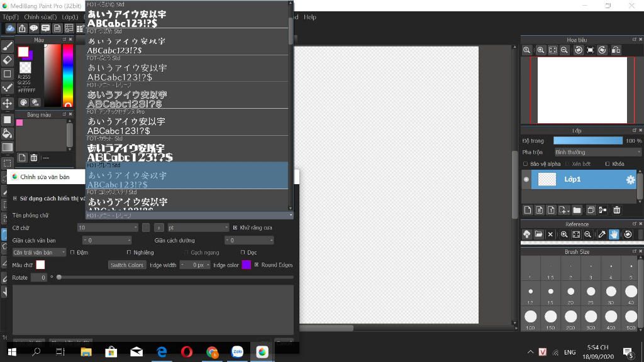Open Opera browser from taskbar
This screenshot has width=644, height=362.
click(186, 352)
